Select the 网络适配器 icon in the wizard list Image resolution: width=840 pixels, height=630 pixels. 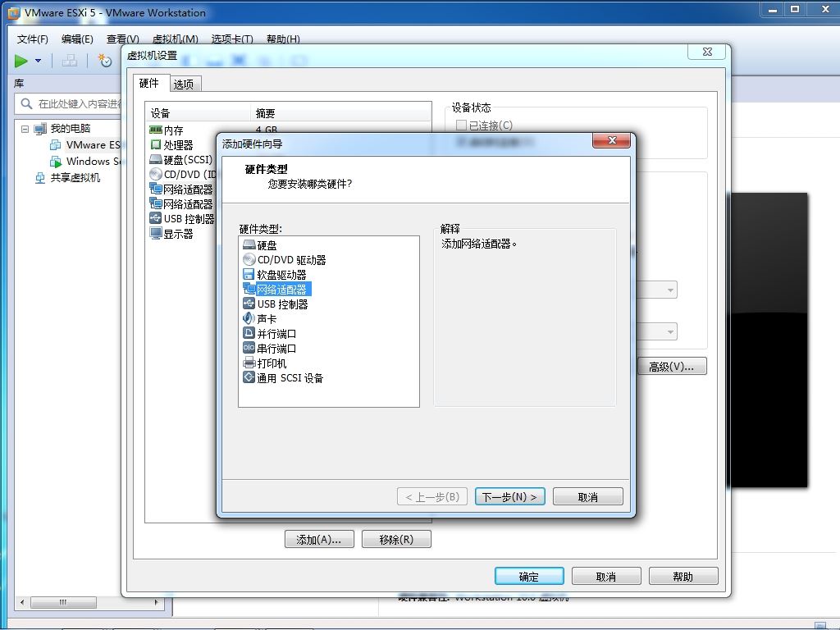coord(249,290)
